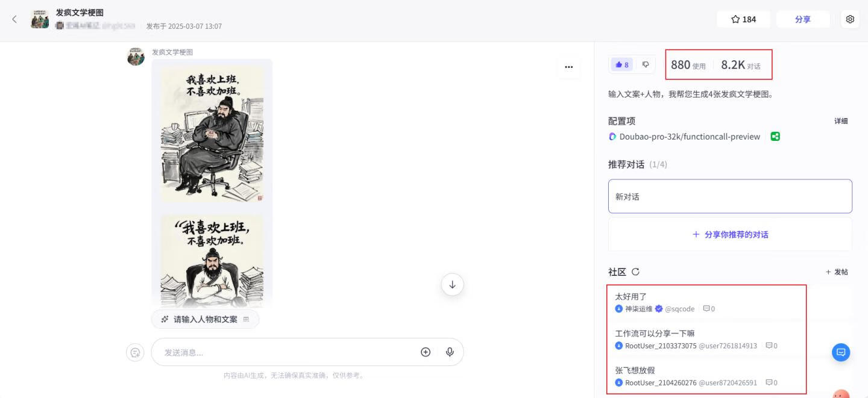Favorite the bot with star 184
Viewport: 868px width, 398px height.
(x=743, y=19)
